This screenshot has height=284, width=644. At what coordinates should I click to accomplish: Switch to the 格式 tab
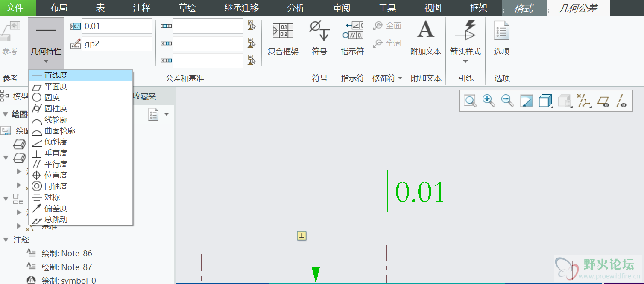click(x=524, y=8)
